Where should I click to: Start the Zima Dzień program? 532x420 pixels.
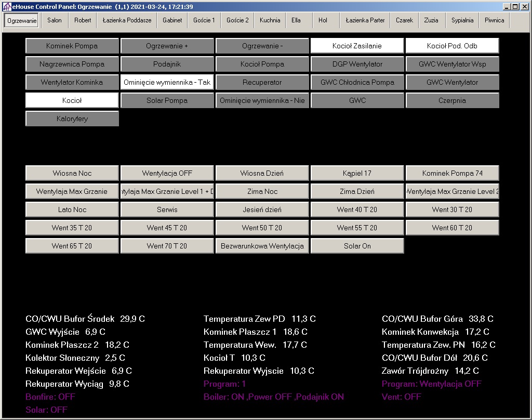pyautogui.click(x=357, y=191)
